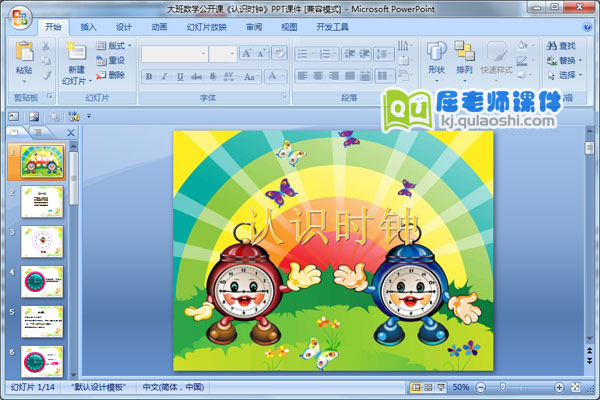The image size is (600, 400).
Task: Click the Copy icon in clipboard group
Action: coord(46,60)
